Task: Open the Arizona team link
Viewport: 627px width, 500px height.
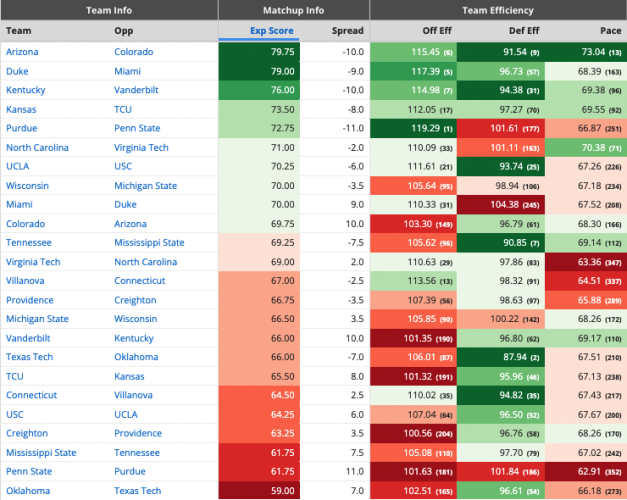Action: tap(22, 52)
